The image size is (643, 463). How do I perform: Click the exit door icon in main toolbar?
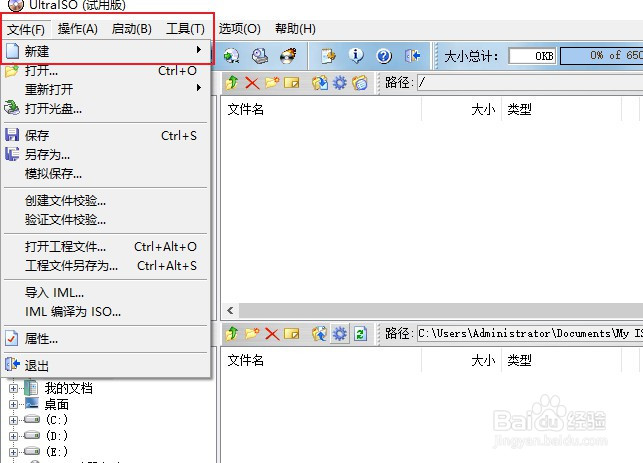point(413,56)
